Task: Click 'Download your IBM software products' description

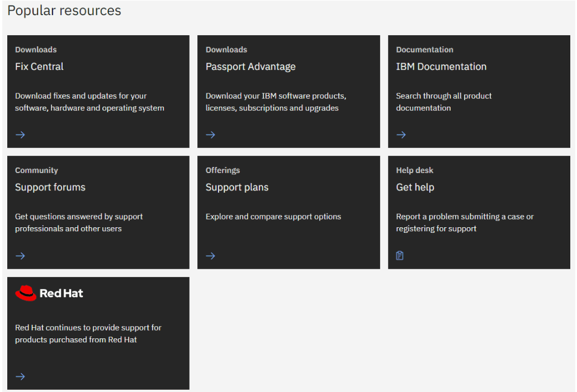Action: click(x=276, y=102)
